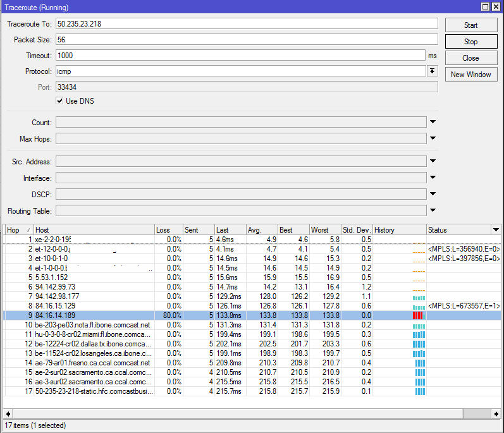504x433 pixels.
Task: Click the 215.9 worst value cell
Action: tap(325, 391)
